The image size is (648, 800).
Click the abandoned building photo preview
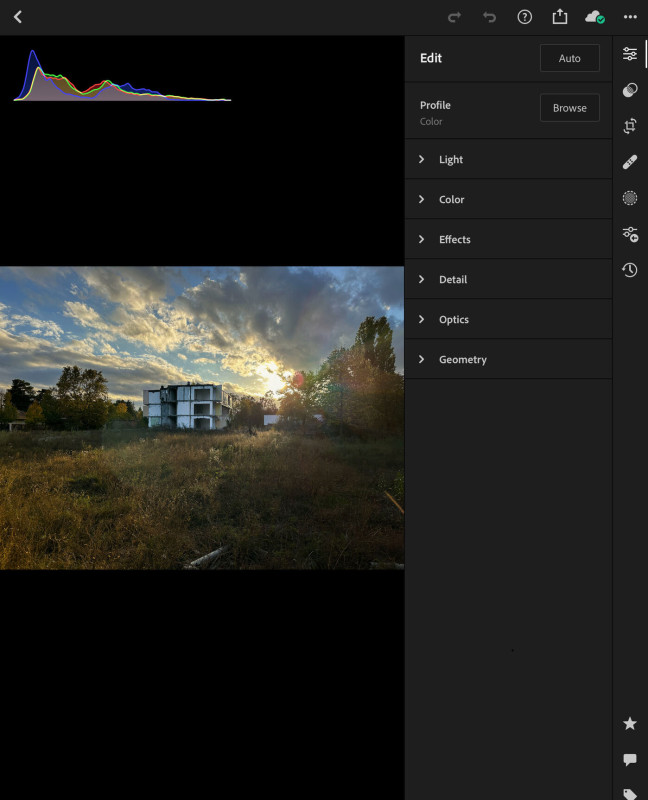coord(202,417)
